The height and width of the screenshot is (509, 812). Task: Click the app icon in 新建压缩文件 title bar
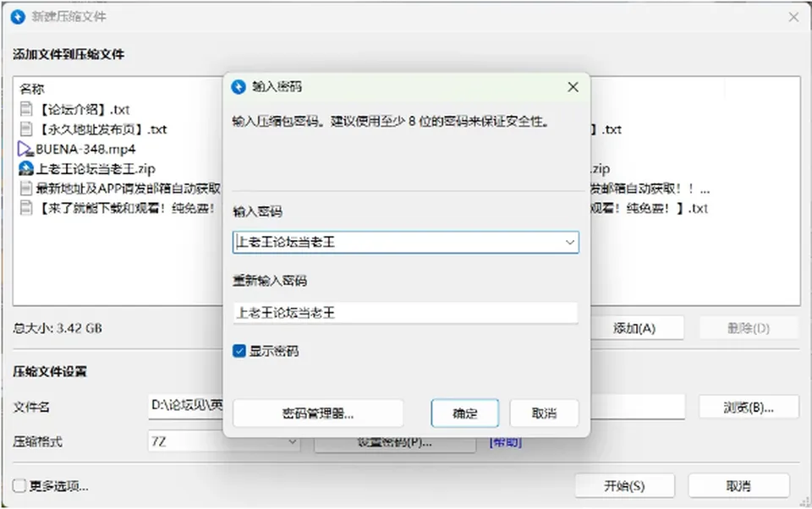[18, 17]
